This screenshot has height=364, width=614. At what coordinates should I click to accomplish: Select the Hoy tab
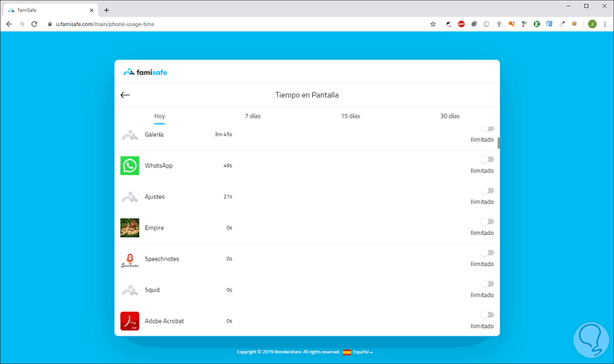[160, 116]
